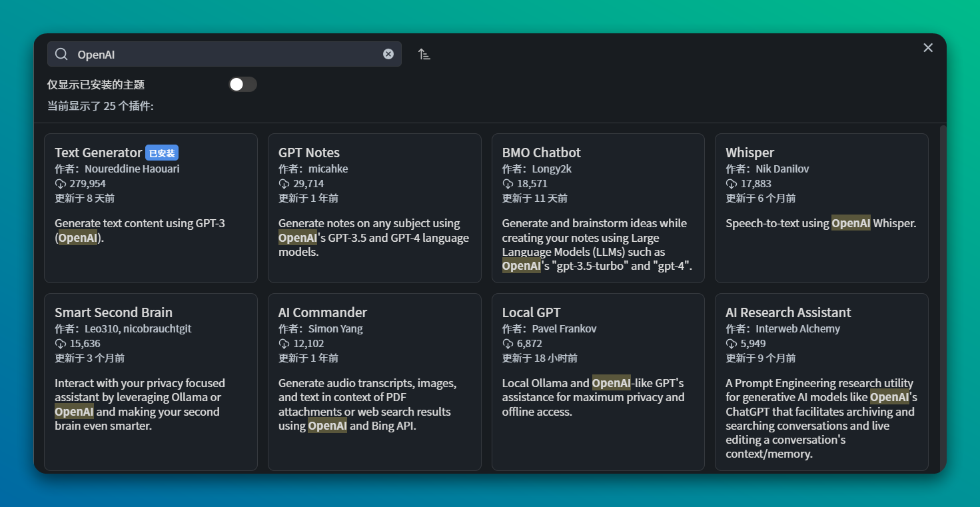Click download icon beside 17,883
The height and width of the screenshot is (507, 980).
(732, 184)
